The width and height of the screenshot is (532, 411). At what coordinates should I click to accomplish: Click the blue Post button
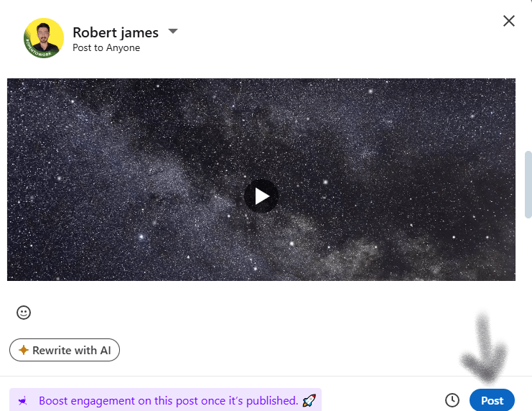(492, 400)
